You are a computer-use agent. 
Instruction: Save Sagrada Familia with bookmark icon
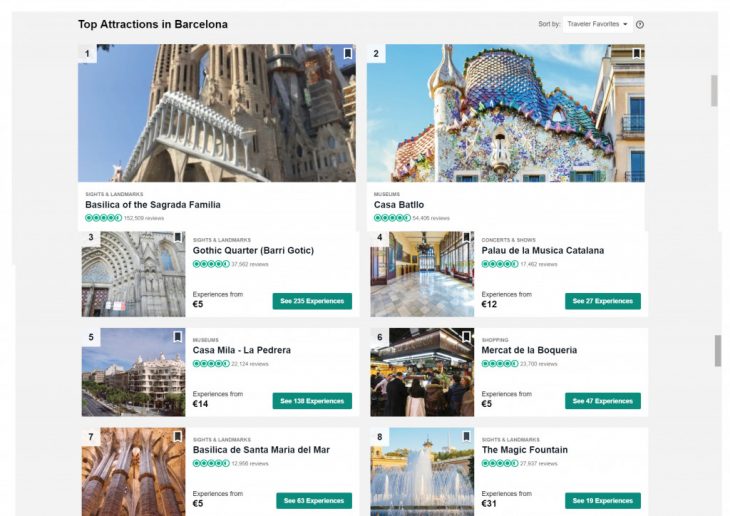347,54
